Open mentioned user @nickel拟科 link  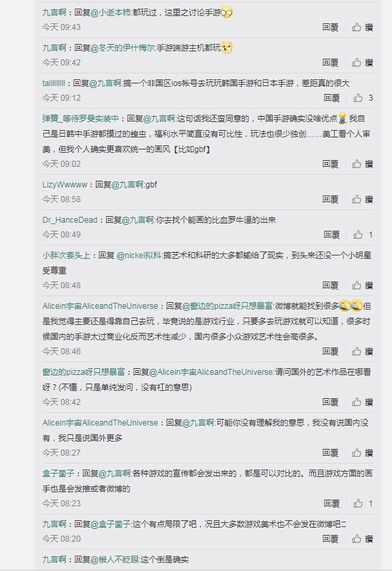139,255
